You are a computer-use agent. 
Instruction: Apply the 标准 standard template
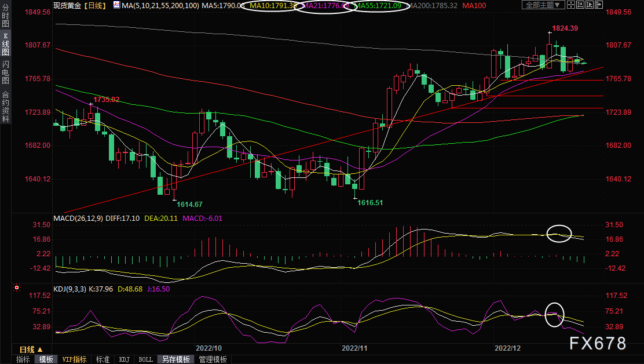tap(103, 359)
